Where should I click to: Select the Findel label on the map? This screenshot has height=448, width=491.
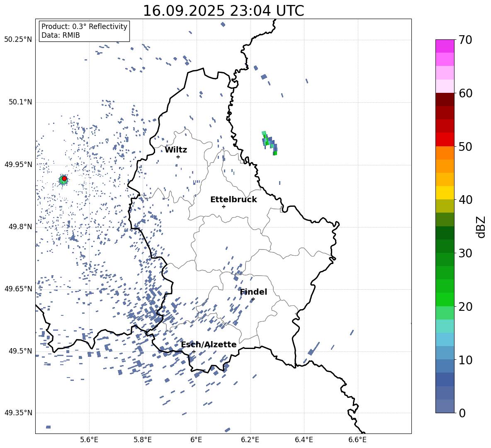tap(253, 292)
